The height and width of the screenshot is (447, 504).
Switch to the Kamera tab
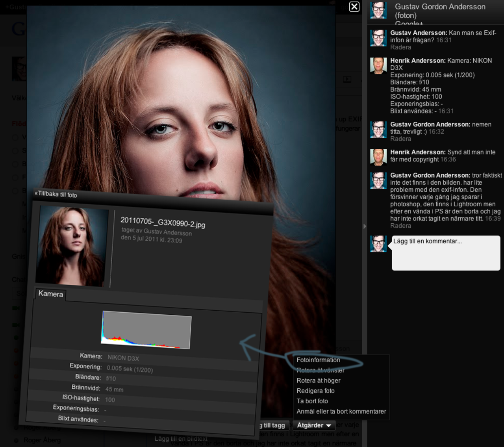(50, 294)
